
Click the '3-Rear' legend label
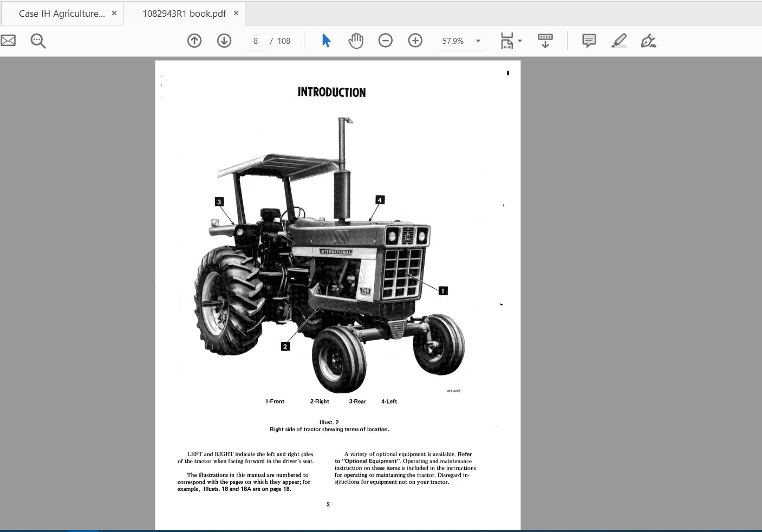[x=357, y=401]
